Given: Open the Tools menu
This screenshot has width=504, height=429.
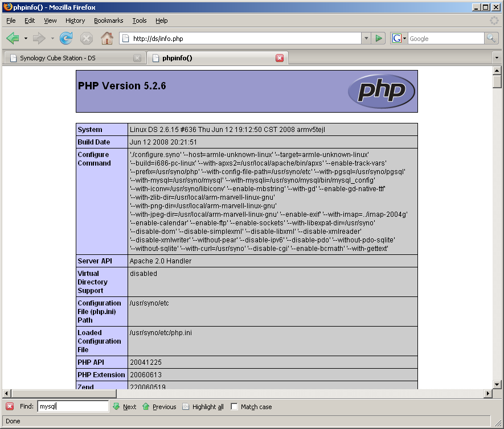Looking at the screenshot, I should 140,20.
